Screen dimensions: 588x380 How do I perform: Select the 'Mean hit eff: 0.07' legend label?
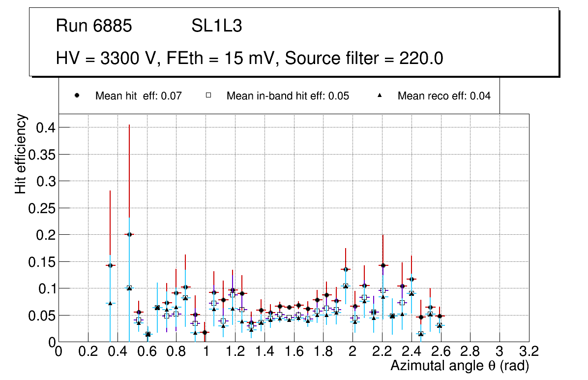139,96
